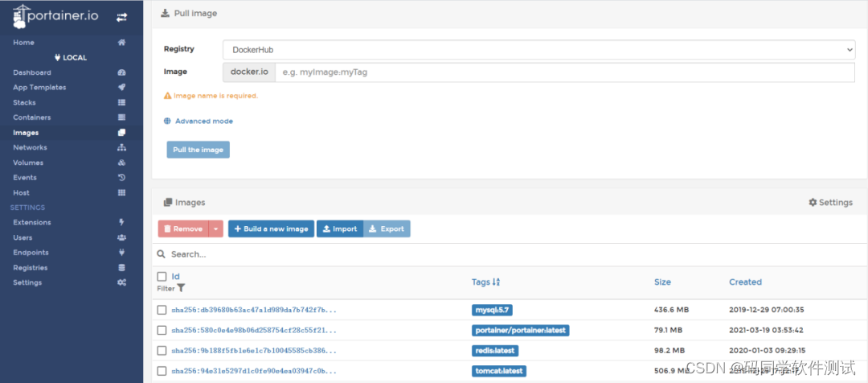The height and width of the screenshot is (383, 868).
Task: Click the Pull image download icon
Action: (x=165, y=14)
